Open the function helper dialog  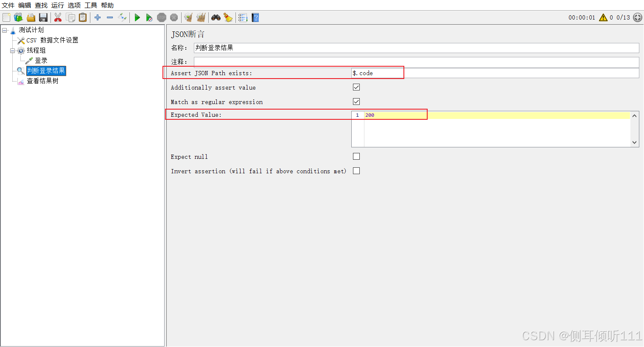[243, 17]
